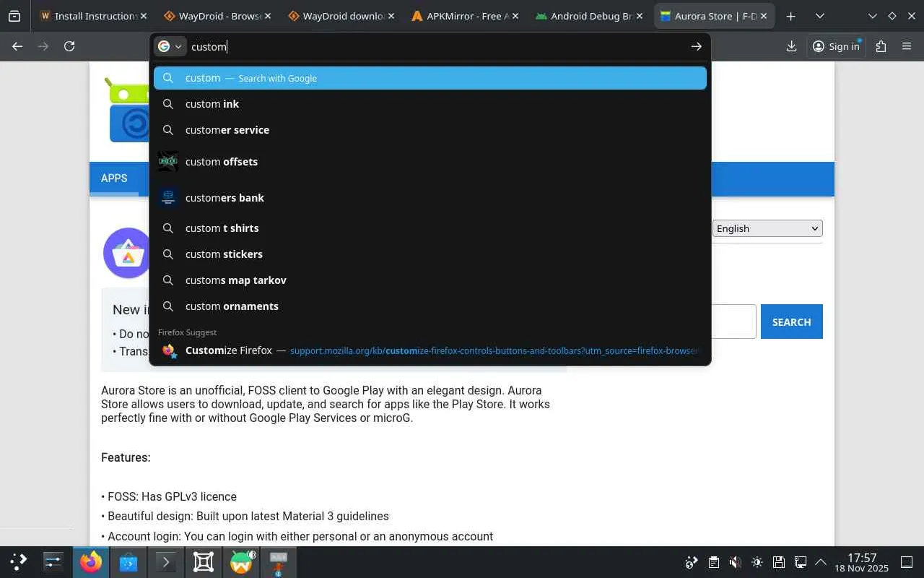924x578 pixels.
Task: Close the Aurora Store tab
Action: click(763, 16)
